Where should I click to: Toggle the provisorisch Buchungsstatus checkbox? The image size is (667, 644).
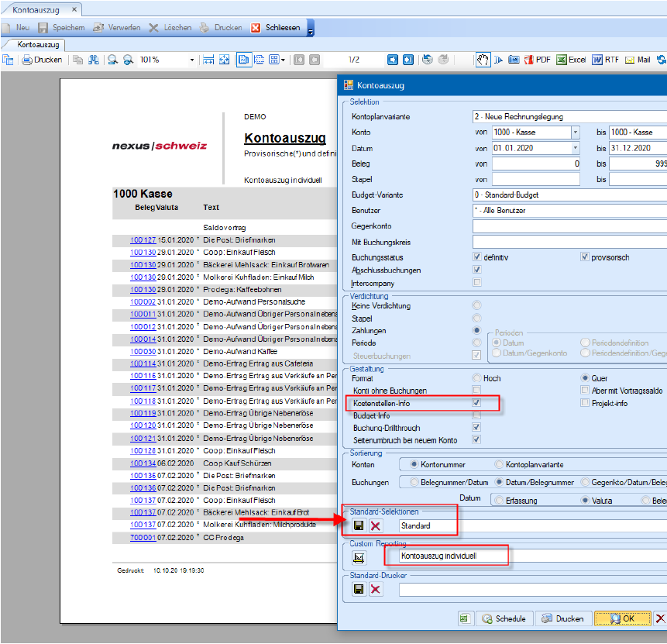(x=586, y=257)
